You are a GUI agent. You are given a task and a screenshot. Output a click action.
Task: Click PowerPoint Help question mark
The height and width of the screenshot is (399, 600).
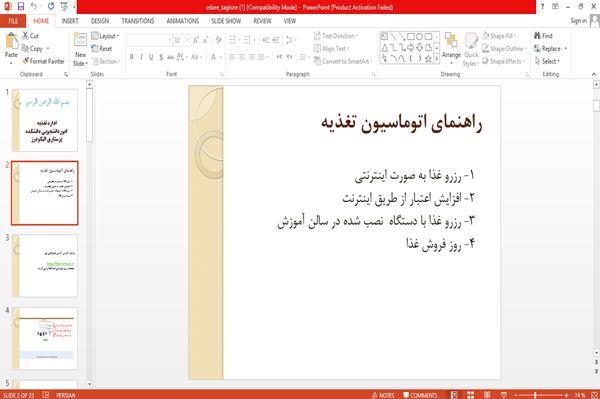click(542, 7)
